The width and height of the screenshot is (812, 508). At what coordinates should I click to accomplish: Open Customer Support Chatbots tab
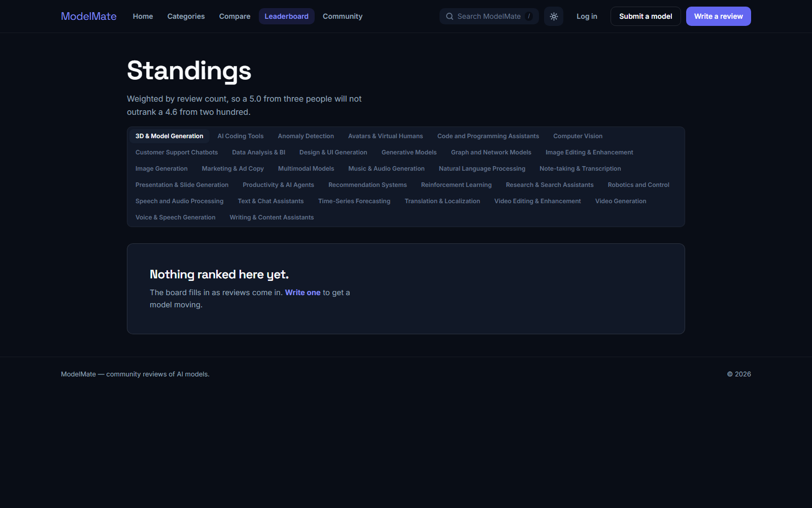[177, 152]
